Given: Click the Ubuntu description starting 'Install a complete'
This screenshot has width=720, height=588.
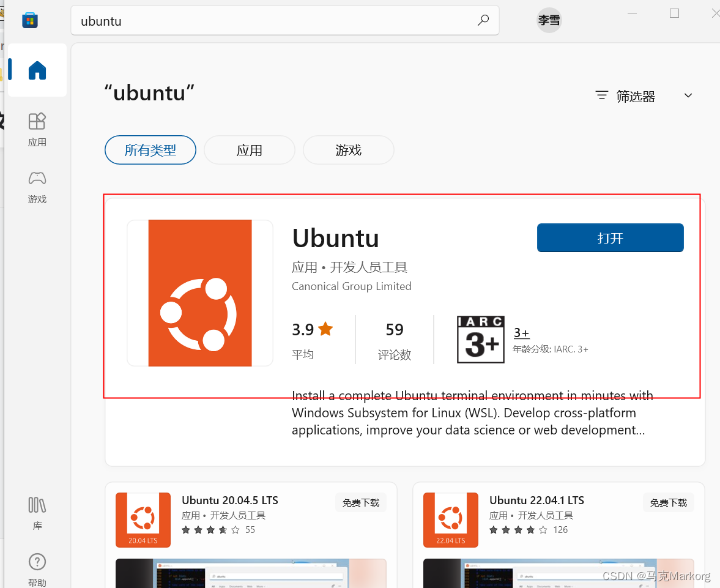Looking at the screenshot, I should (x=472, y=412).
